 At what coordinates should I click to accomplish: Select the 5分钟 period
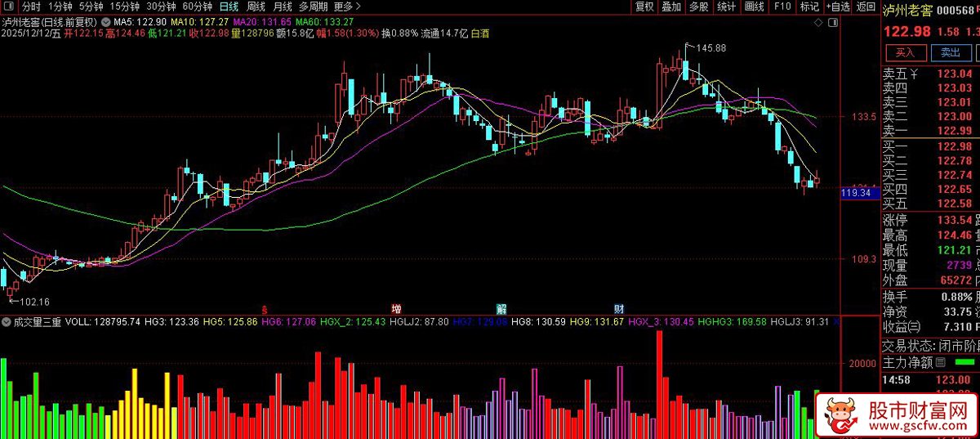[91, 7]
